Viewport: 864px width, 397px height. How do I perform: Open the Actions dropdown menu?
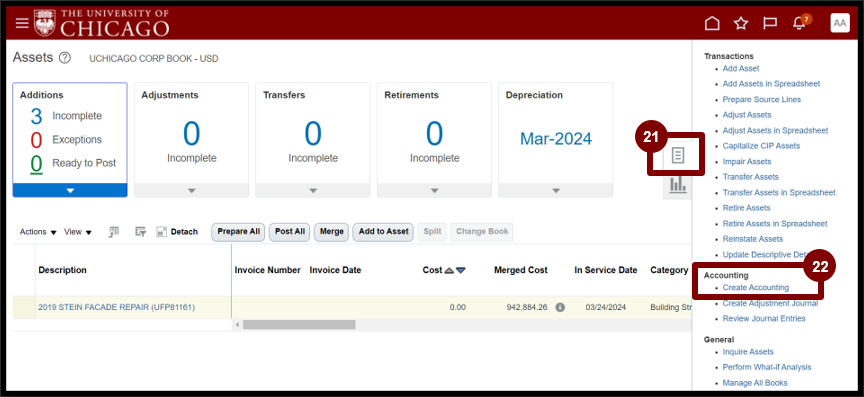pos(38,232)
